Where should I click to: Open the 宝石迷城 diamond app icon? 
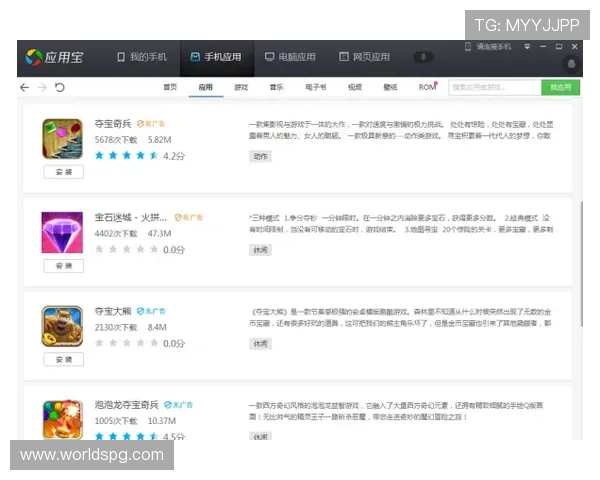click(62, 233)
